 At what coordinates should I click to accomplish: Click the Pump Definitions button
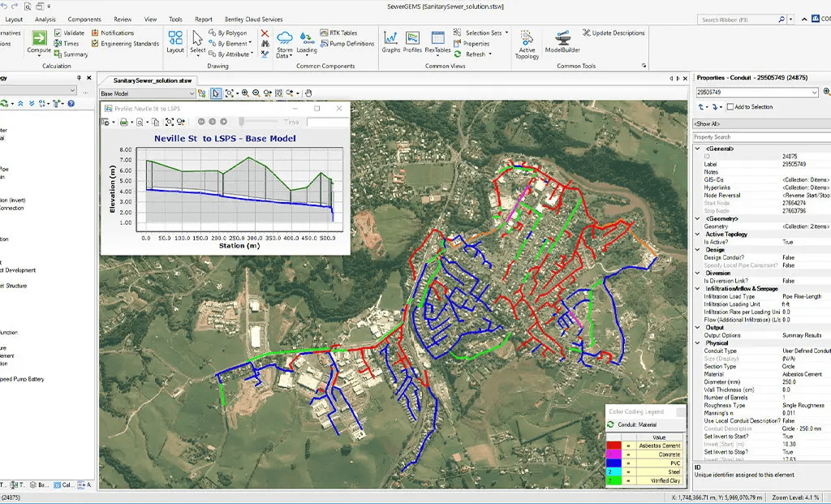pyautogui.click(x=349, y=44)
